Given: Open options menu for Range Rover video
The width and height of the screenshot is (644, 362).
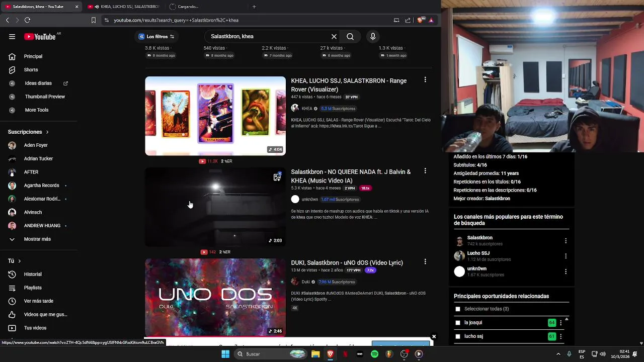Looking at the screenshot, I should (425, 80).
